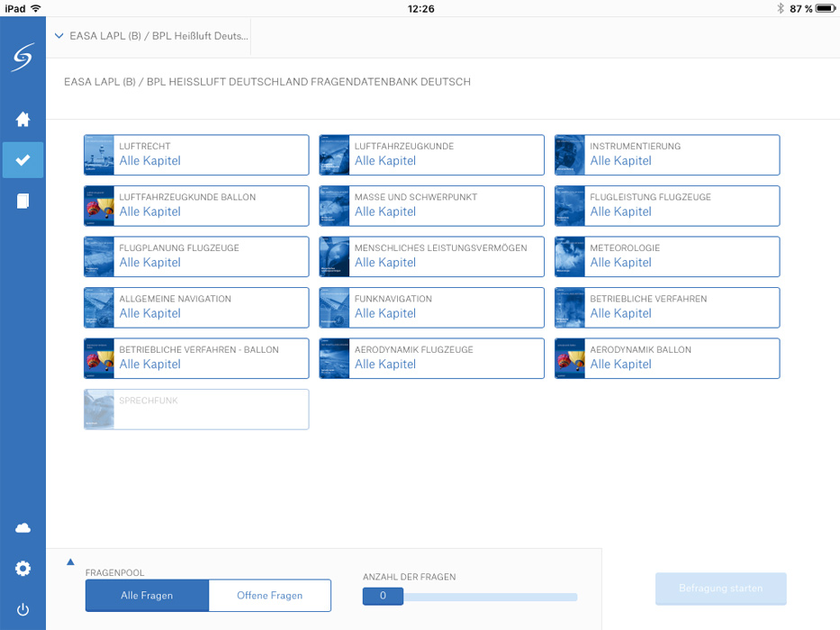The image size is (840, 630).
Task: Open settings gear icon in sidebar
Action: [23, 569]
